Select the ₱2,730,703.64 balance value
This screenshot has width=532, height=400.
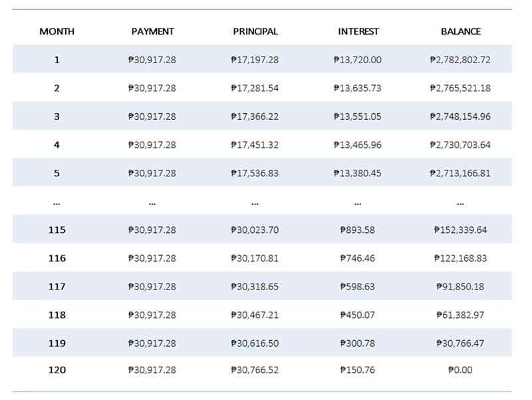[x=460, y=144]
